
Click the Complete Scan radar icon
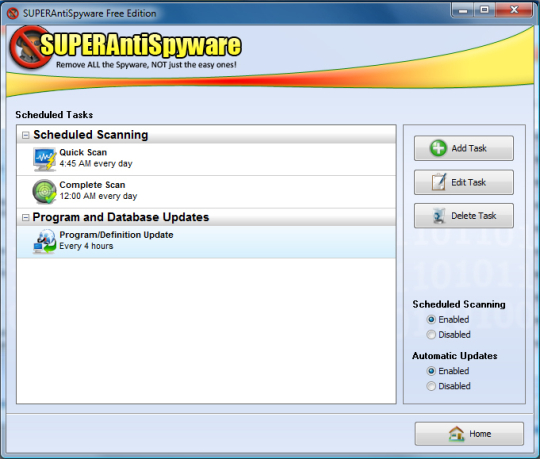click(x=44, y=191)
